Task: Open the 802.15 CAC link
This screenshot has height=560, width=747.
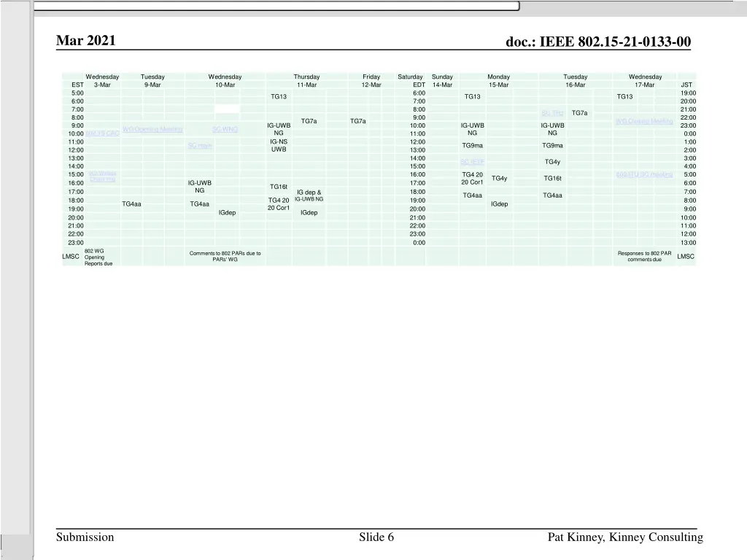Action: 102,133
